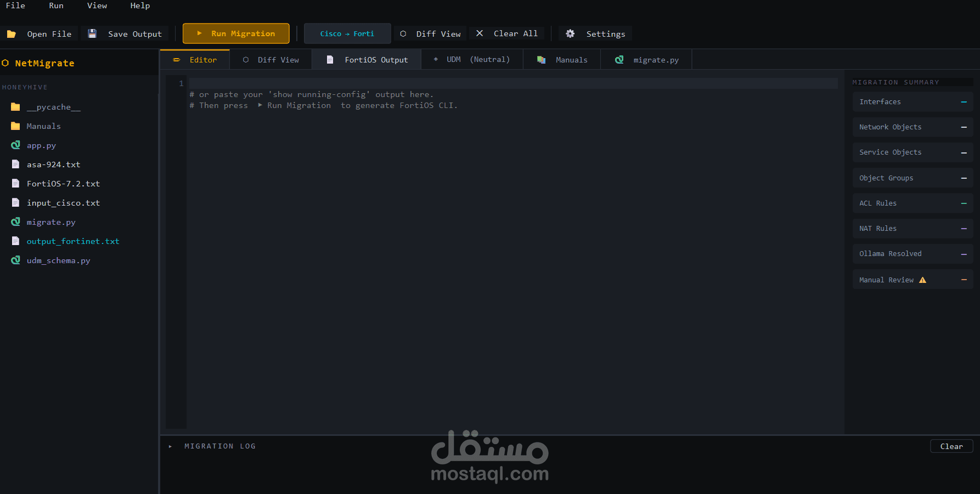Open the Help menu
Image resolution: width=980 pixels, height=494 pixels.
pos(140,5)
